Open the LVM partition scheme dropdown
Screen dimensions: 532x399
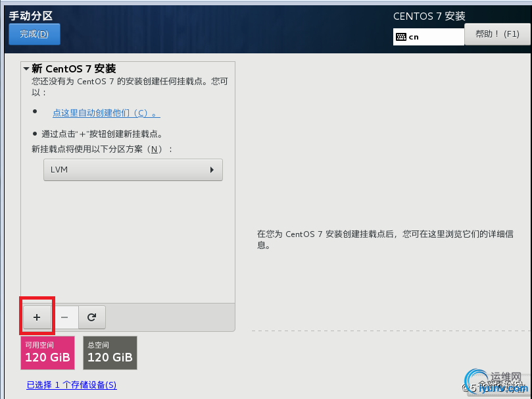coord(133,170)
